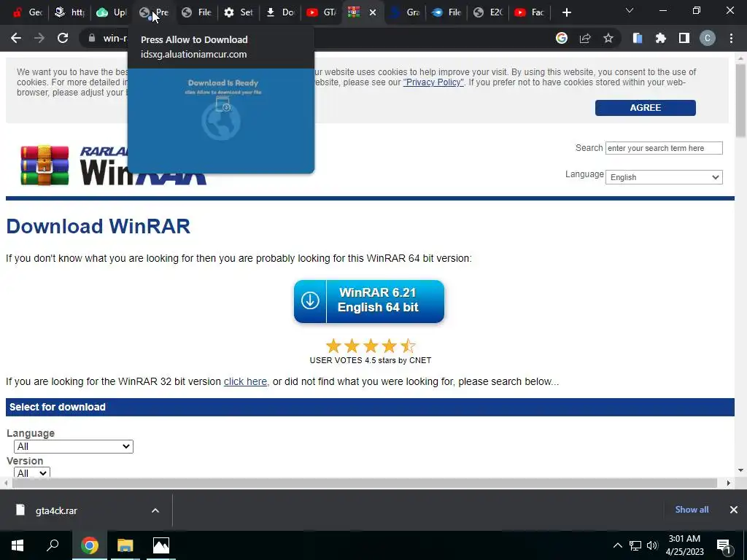Open Chrome three-dot menu

(731, 38)
